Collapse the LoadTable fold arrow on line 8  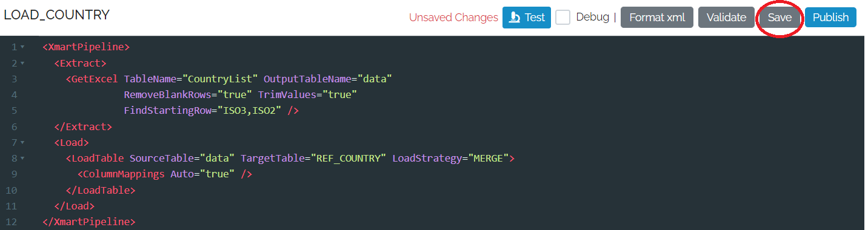pos(22,159)
